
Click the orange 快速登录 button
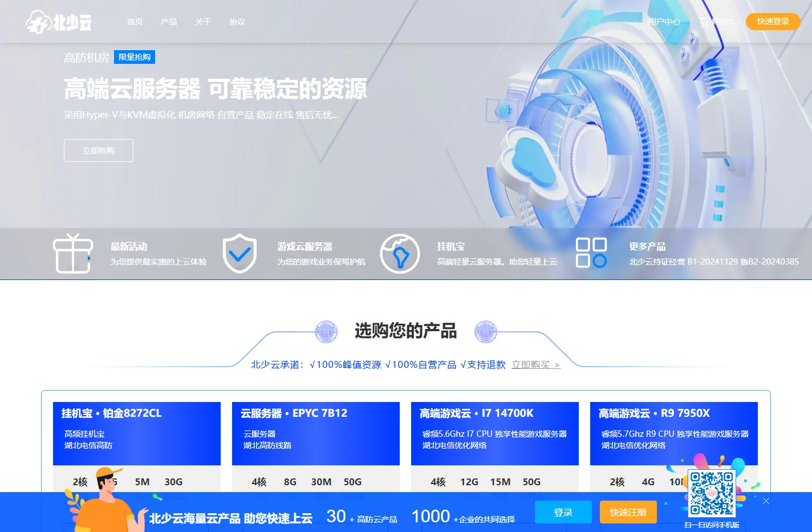coord(773,21)
